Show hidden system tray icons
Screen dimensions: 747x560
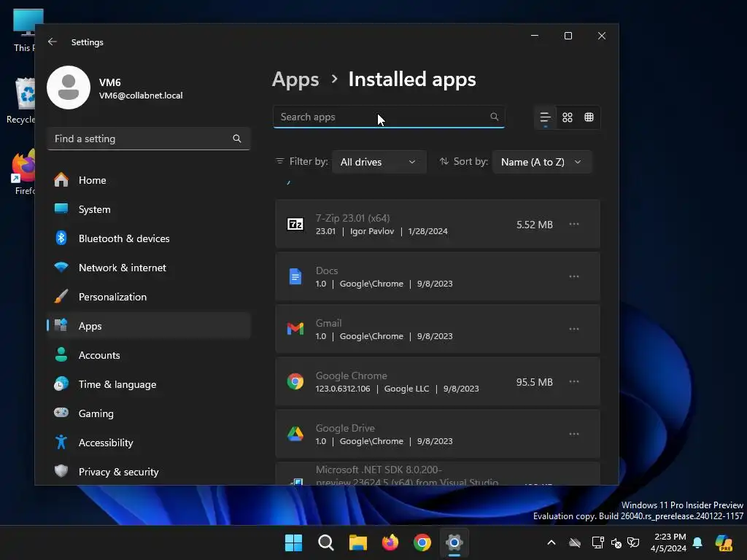tap(551, 542)
